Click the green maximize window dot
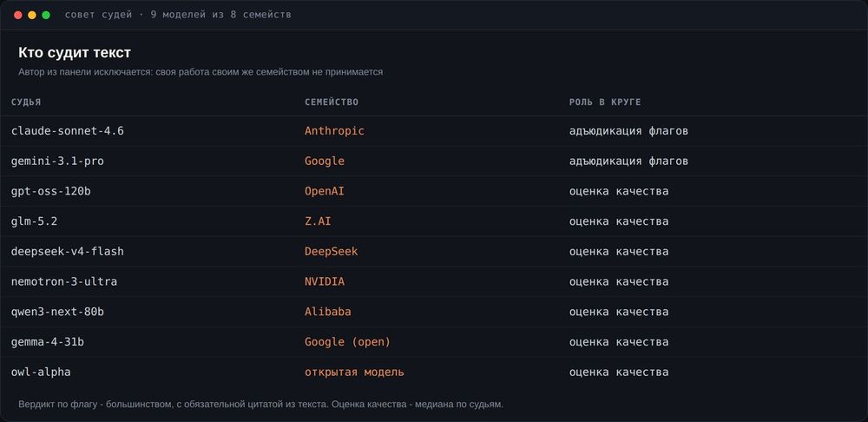 [46, 15]
